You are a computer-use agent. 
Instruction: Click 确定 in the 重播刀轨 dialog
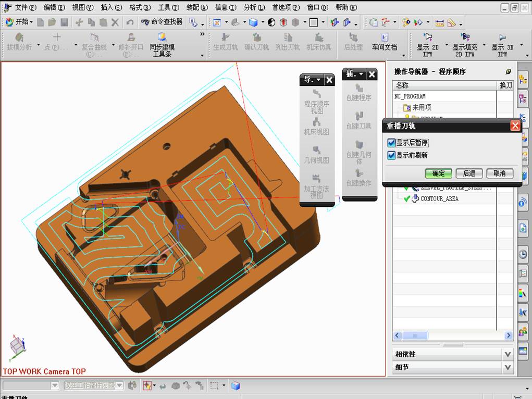tap(439, 173)
